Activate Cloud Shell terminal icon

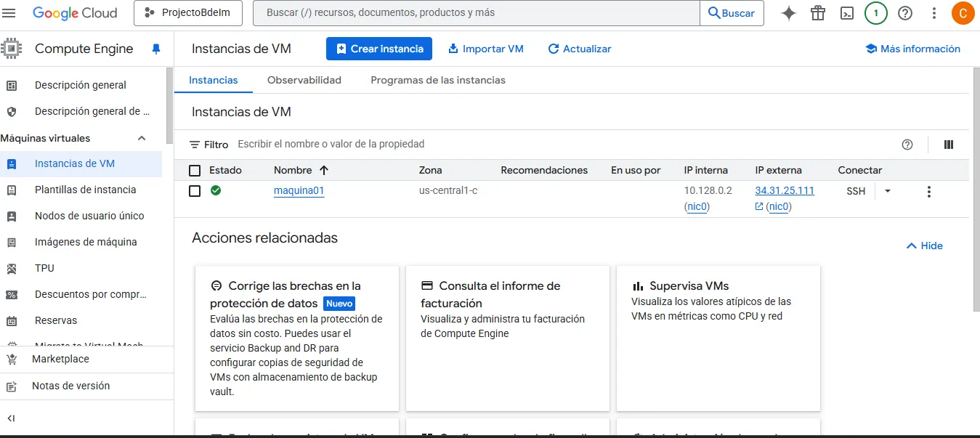click(x=847, y=13)
